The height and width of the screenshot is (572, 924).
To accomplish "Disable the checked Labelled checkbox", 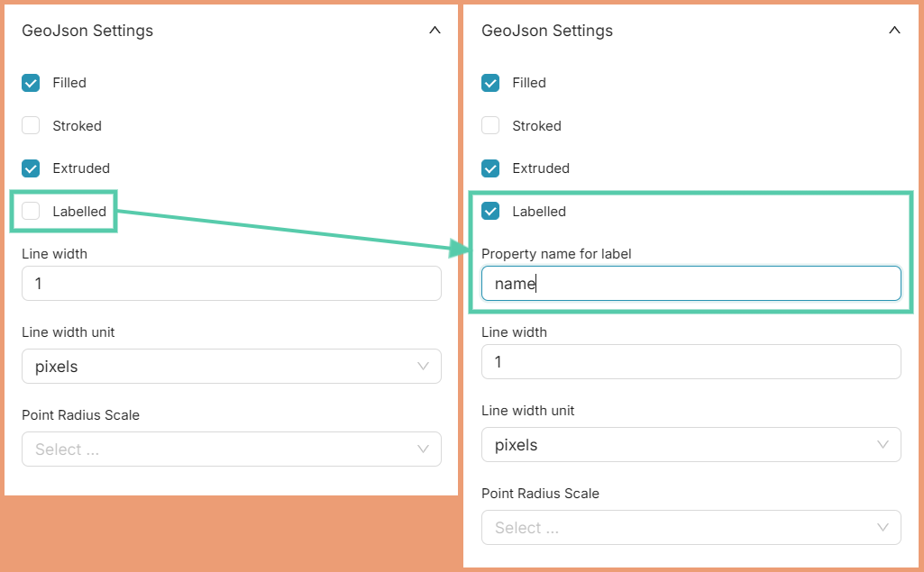I will click(x=491, y=212).
